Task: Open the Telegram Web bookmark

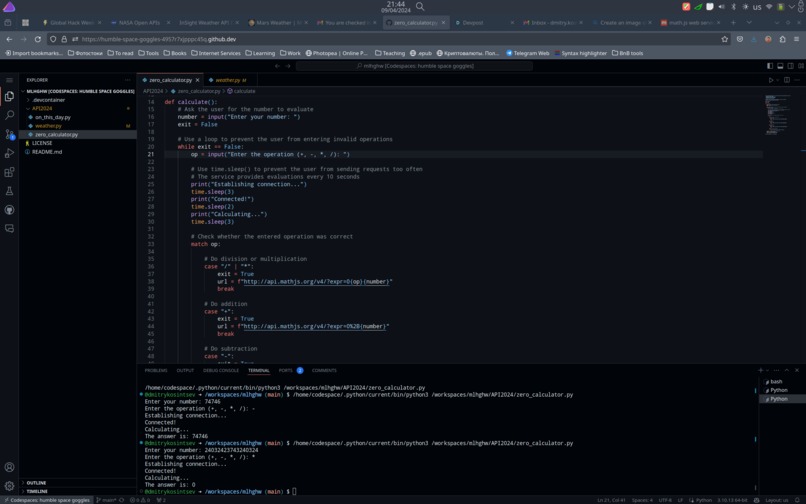Action: 527,53
